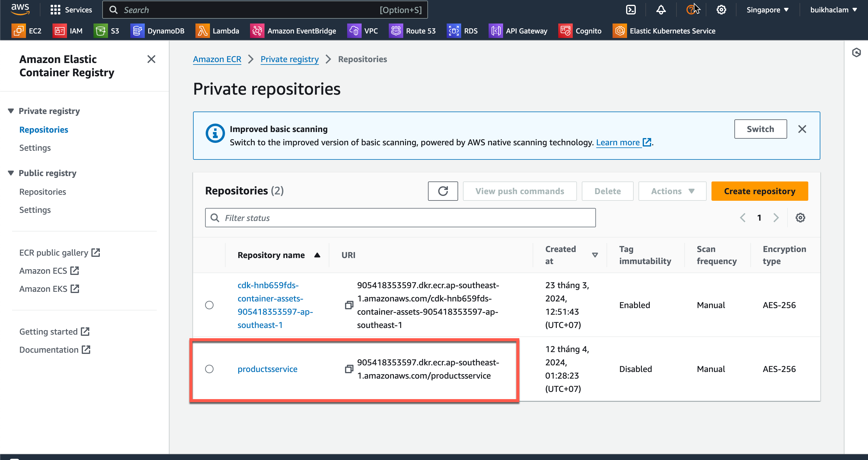Open the notifications bell

coord(661,10)
